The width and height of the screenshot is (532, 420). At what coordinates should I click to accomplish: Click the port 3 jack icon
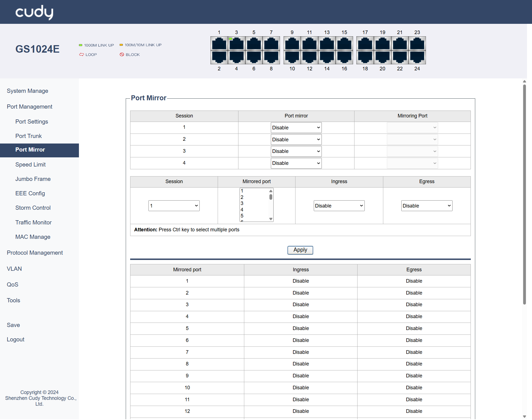point(236,44)
